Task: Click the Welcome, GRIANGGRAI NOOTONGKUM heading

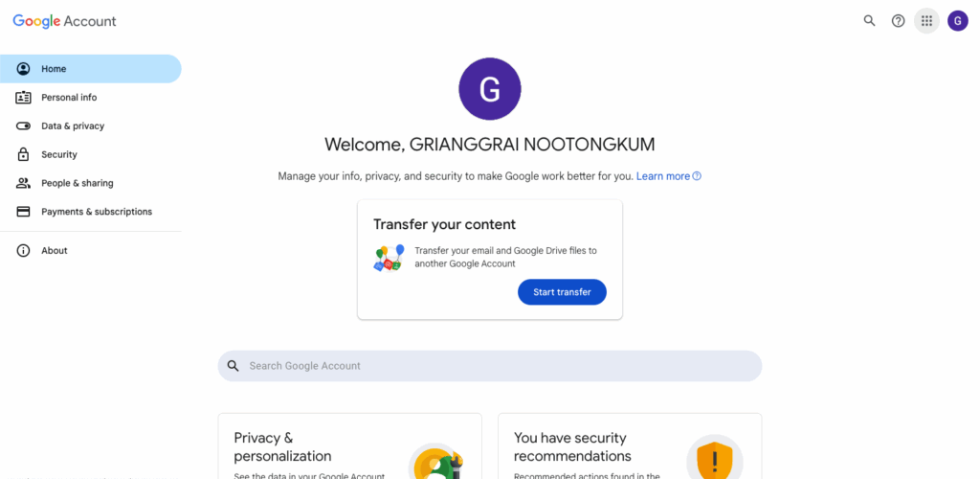Action: coord(490,145)
